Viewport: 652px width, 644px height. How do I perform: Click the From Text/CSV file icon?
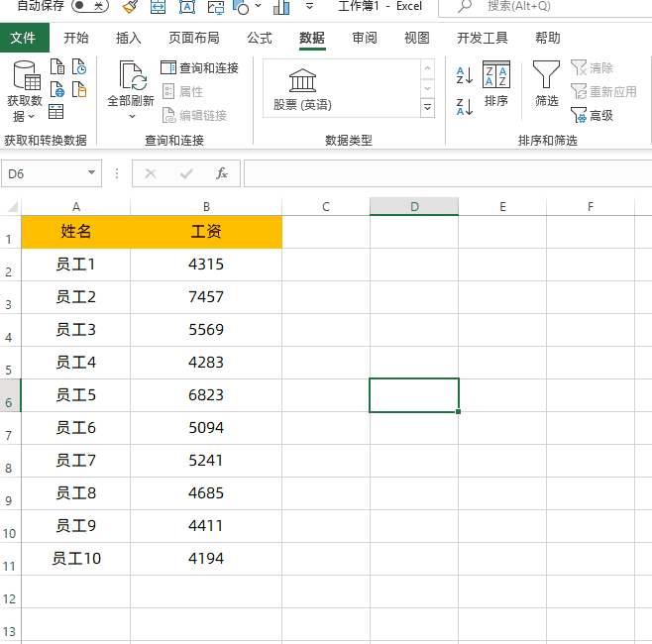(57, 66)
